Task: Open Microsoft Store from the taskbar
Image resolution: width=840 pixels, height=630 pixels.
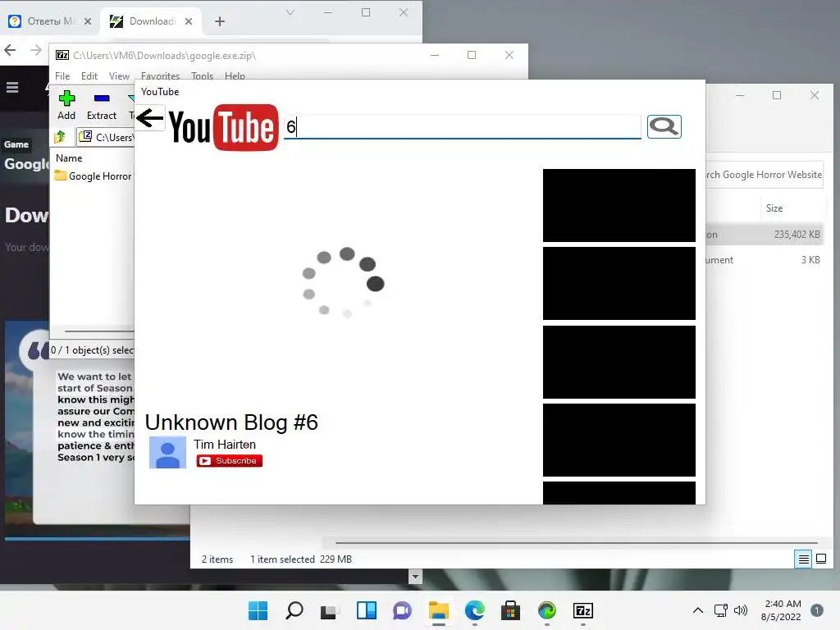Action: click(510, 610)
